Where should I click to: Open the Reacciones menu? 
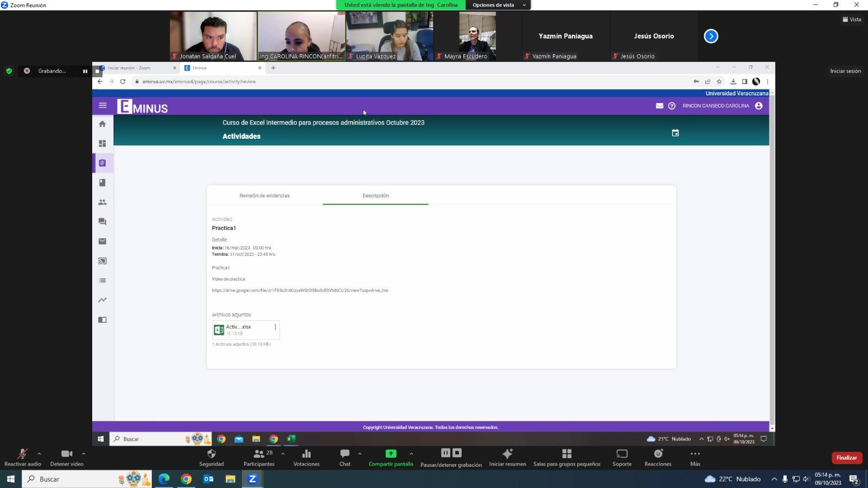658,454
